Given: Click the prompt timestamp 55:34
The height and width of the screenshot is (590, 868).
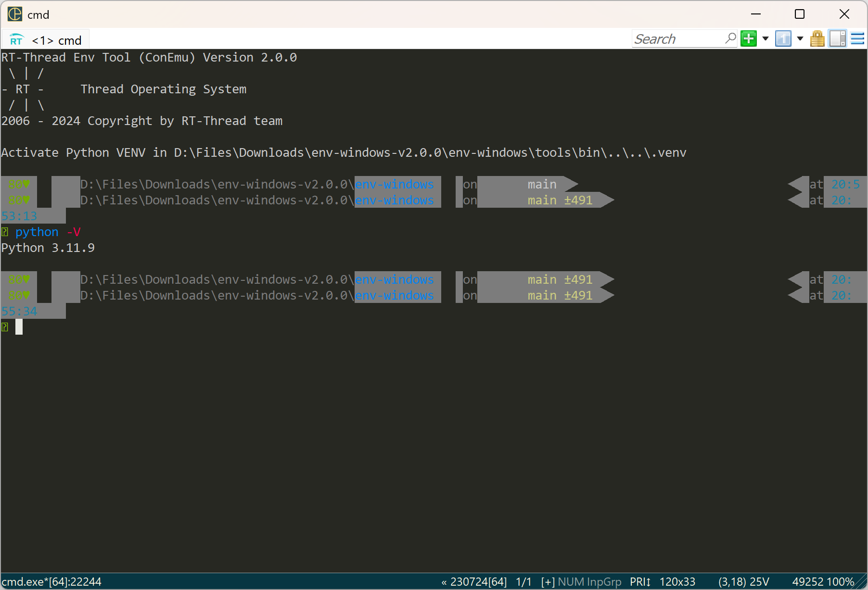Looking at the screenshot, I should 19,311.
